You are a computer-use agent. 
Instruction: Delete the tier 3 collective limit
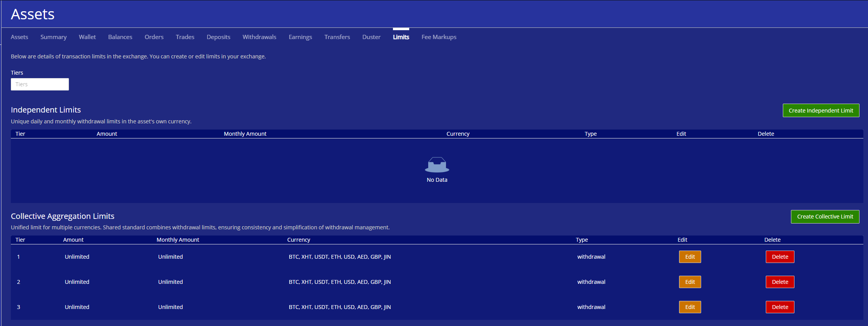tap(780, 307)
